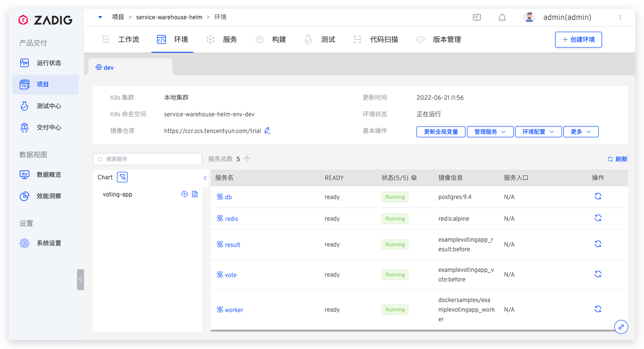Collapse the Chart panel with the chevron
Viewport: 644px width, 349px height.
[x=205, y=178]
